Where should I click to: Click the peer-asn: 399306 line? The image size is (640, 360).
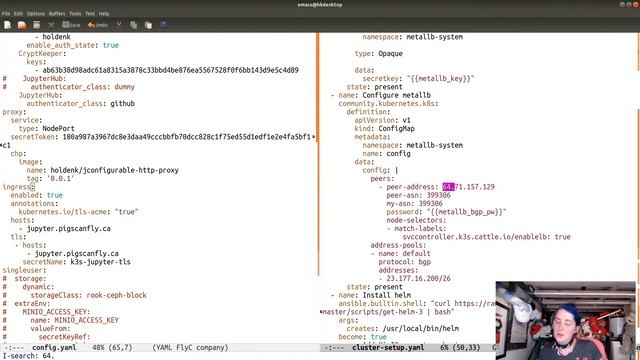tap(418, 195)
